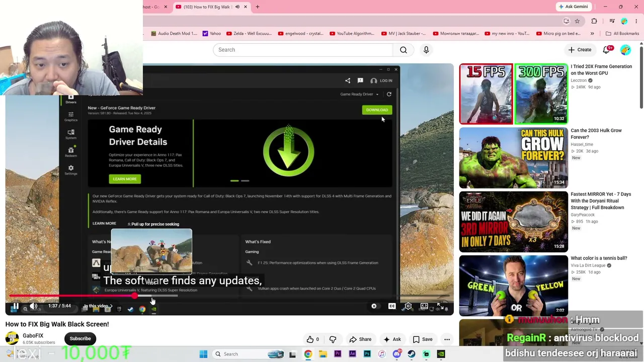Open Google Chrome from the taskbar
The image size is (644, 362).
[x=308, y=354]
